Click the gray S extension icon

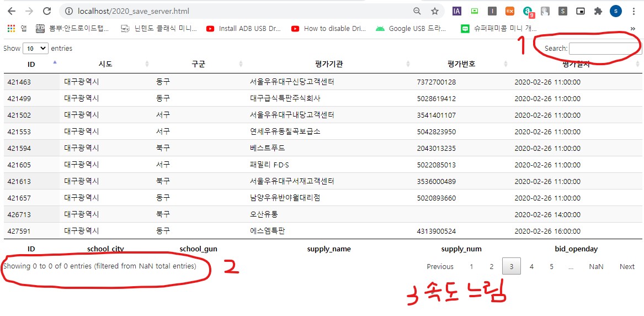click(x=563, y=11)
